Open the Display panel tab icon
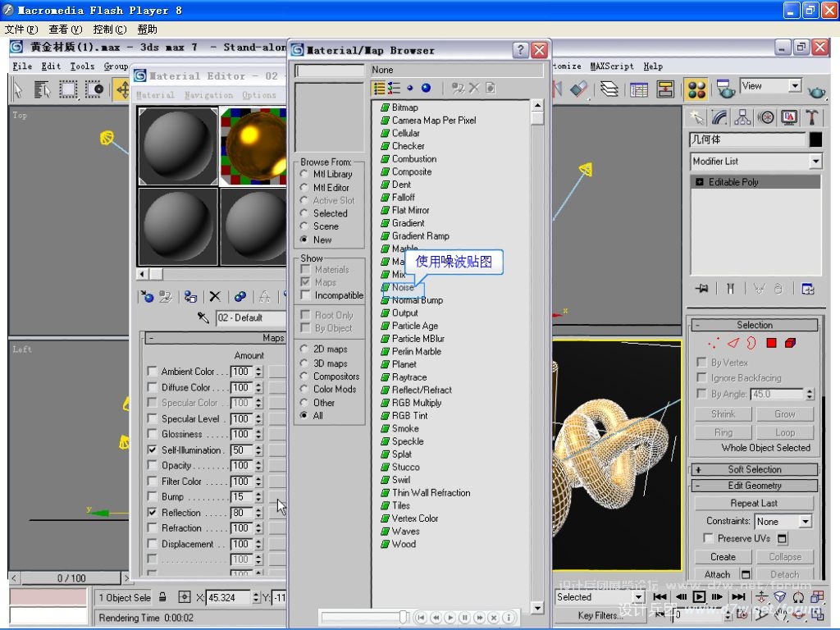The height and width of the screenshot is (630, 840). 789,117
